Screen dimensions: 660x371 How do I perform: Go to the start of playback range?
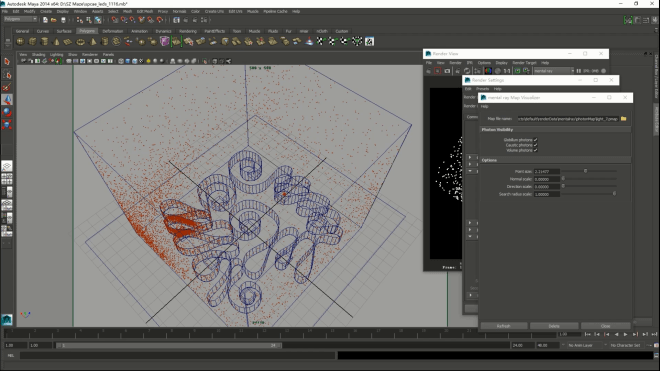point(588,334)
